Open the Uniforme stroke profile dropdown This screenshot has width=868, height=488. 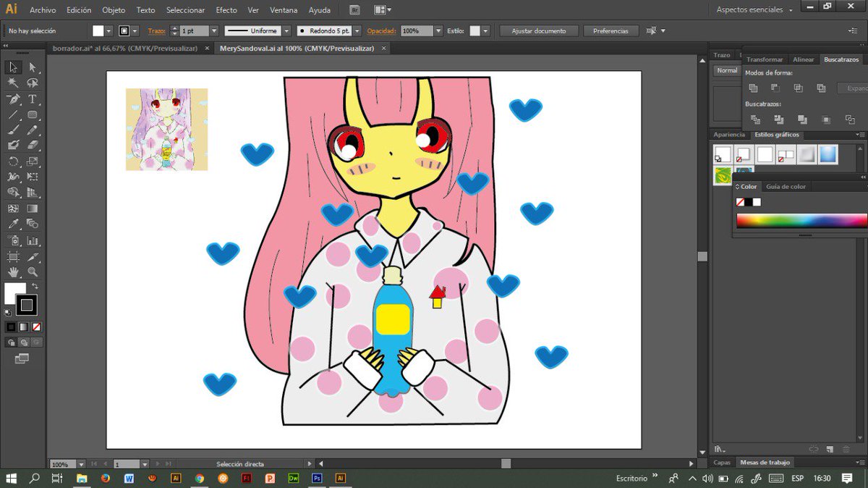(286, 31)
